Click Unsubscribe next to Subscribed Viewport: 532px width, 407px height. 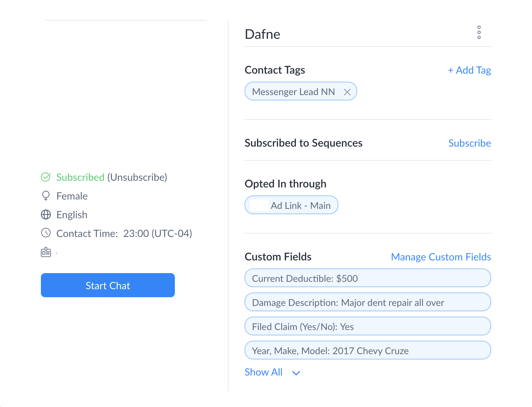click(x=137, y=177)
